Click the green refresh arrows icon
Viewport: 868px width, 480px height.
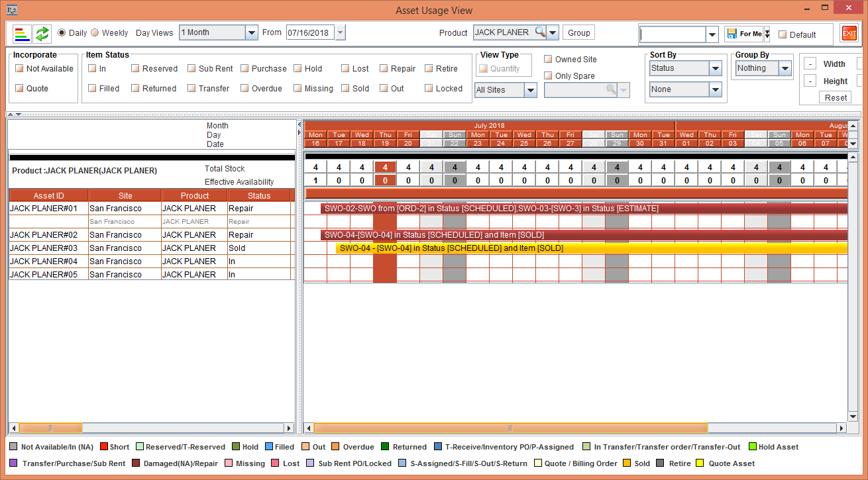click(42, 33)
